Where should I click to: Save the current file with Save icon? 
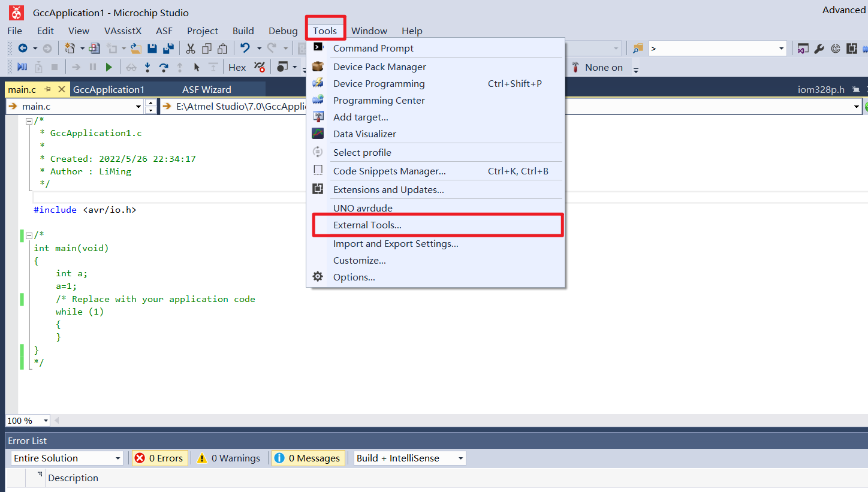coord(152,49)
